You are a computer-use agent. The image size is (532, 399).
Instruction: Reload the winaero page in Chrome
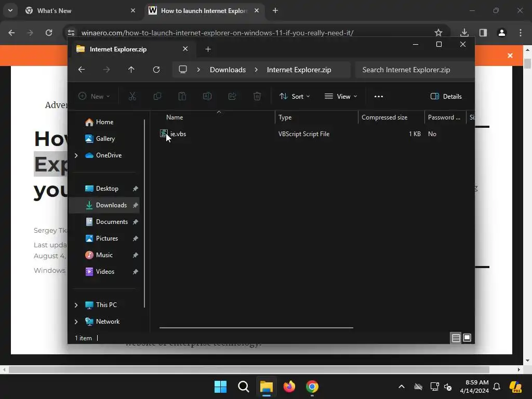pyautogui.click(x=49, y=33)
